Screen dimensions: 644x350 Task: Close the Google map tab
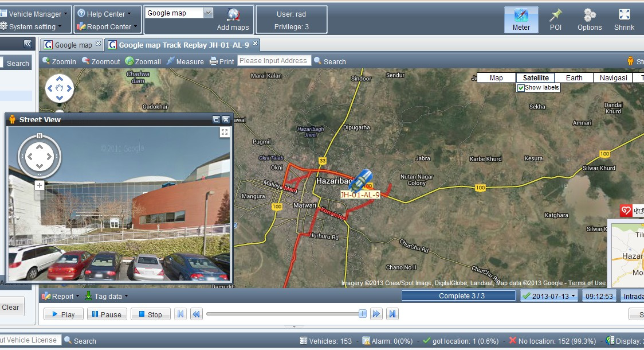click(98, 43)
